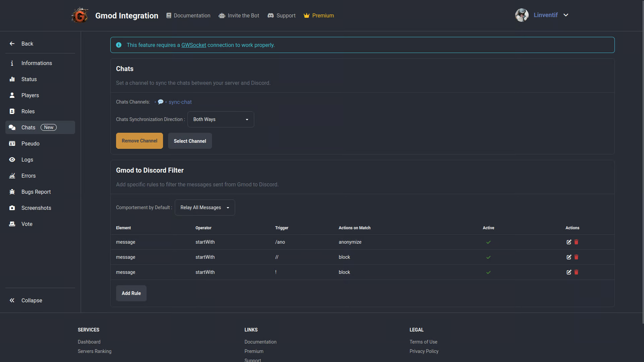The width and height of the screenshot is (644, 362).
Task: Click the Chats speech-bubbles icon in the sidebar
Action: point(12,127)
